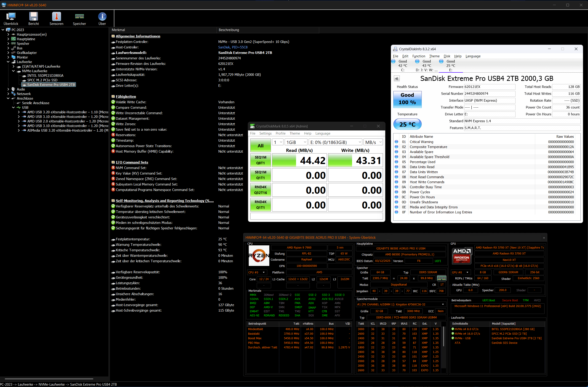Select disk E: Good 25 °C status
This screenshot has height=387, width=588.
(450, 65)
